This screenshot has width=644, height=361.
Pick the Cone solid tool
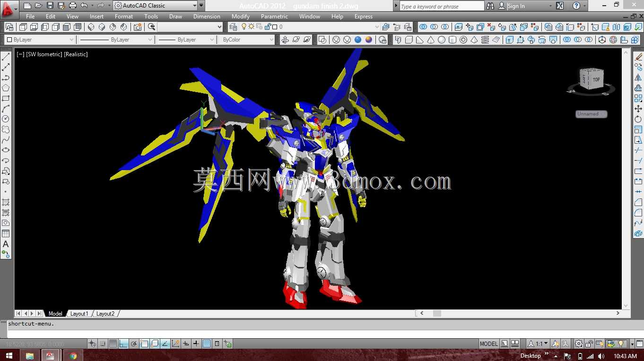pyautogui.click(x=431, y=40)
